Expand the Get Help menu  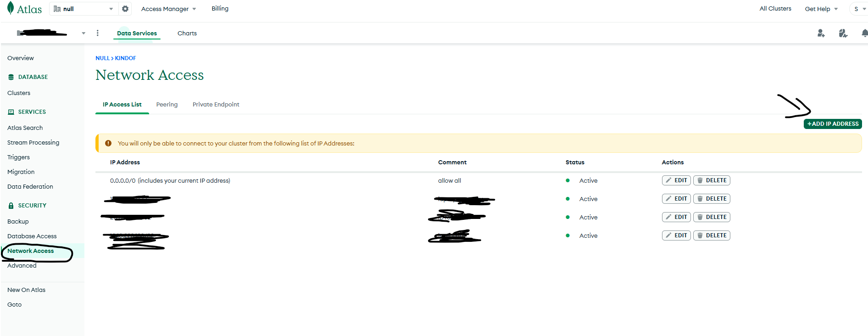pyautogui.click(x=821, y=9)
